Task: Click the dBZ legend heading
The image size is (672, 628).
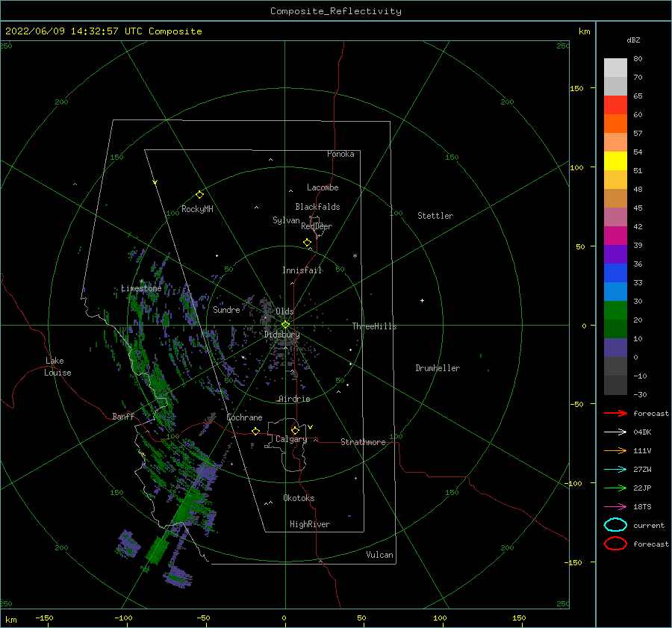Action: point(633,40)
